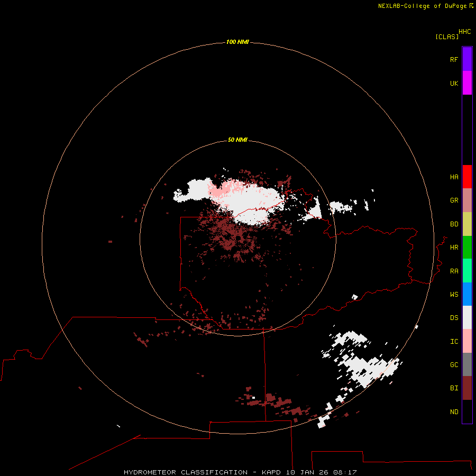476x476 pixels.
Task: Click the IC legend label
Action: tap(454, 342)
